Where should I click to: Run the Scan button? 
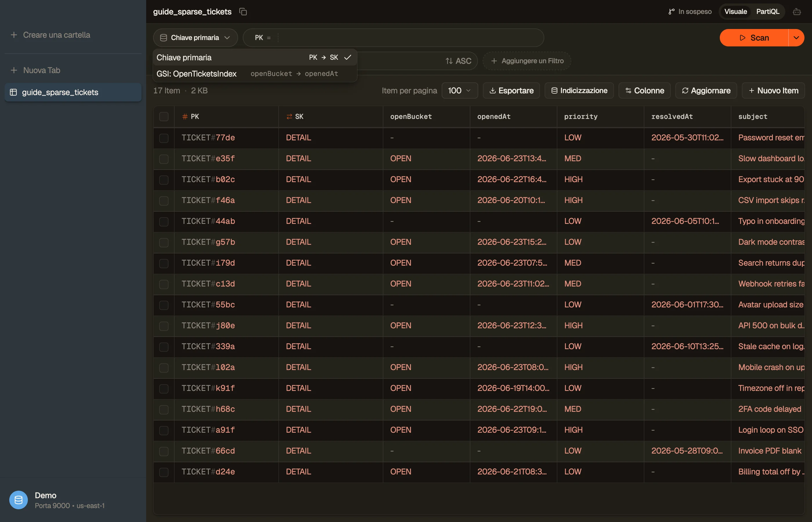point(754,38)
